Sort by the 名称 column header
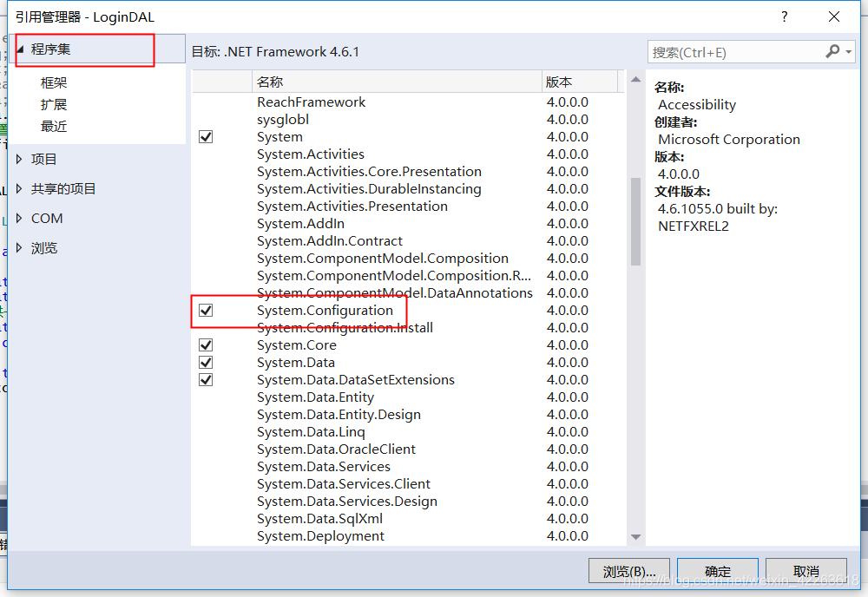The height and width of the screenshot is (597, 868). click(397, 82)
